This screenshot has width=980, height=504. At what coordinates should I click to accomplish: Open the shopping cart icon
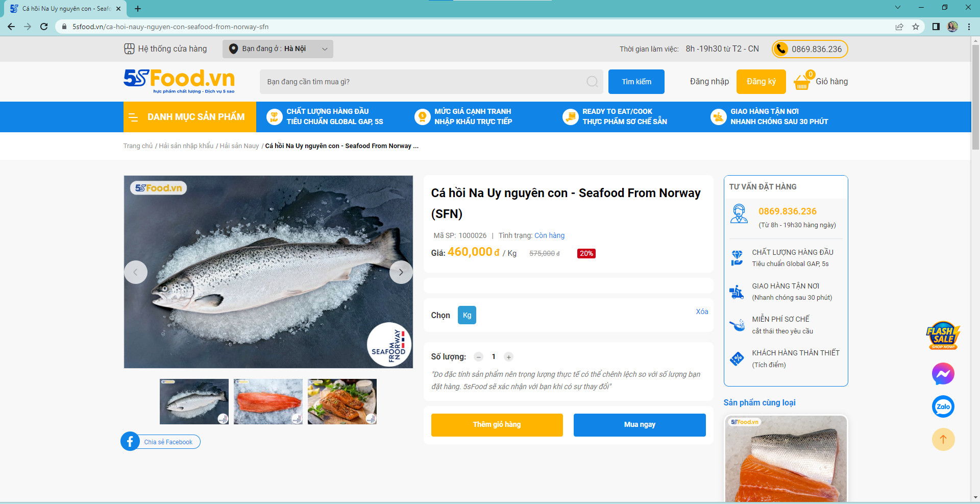coord(802,82)
